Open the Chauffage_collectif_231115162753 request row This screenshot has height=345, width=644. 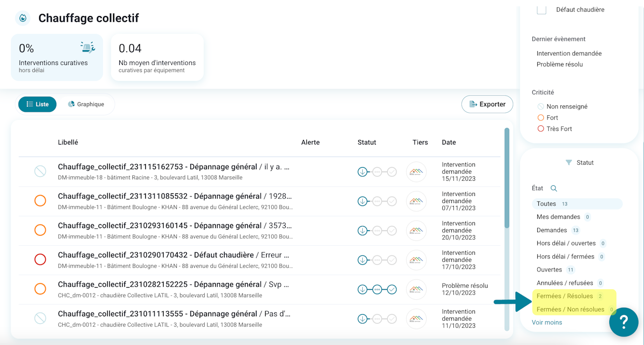coord(174,167)
